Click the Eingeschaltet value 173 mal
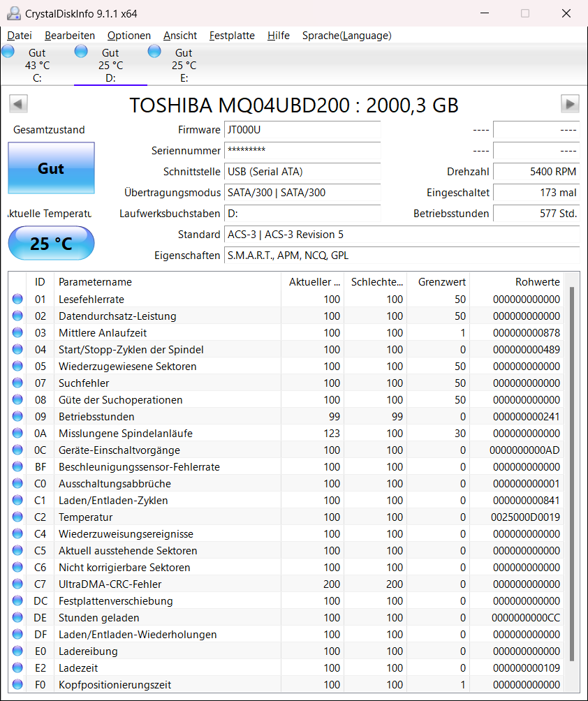Viewport: 588px width, 701px height. [x=536, y=193]
